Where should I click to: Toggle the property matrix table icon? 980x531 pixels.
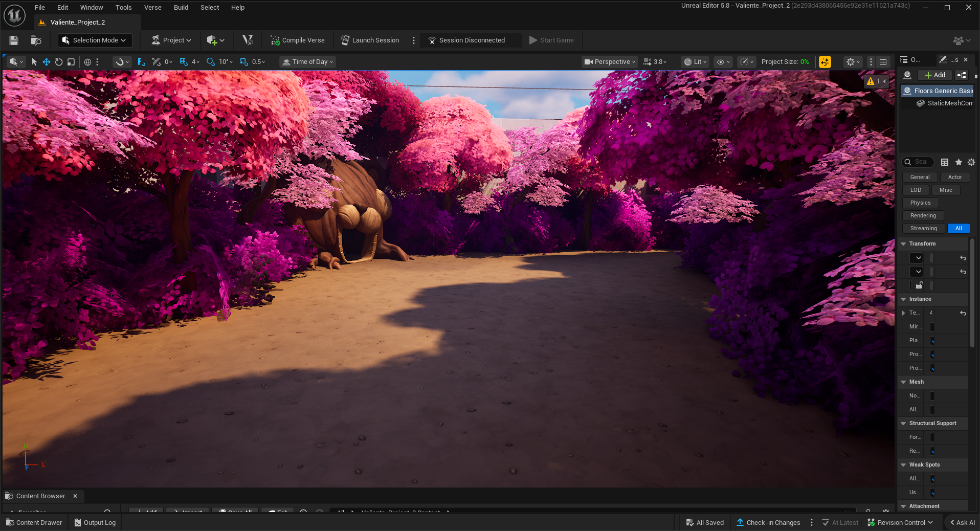pyautogui.click(x=945, y=162)
